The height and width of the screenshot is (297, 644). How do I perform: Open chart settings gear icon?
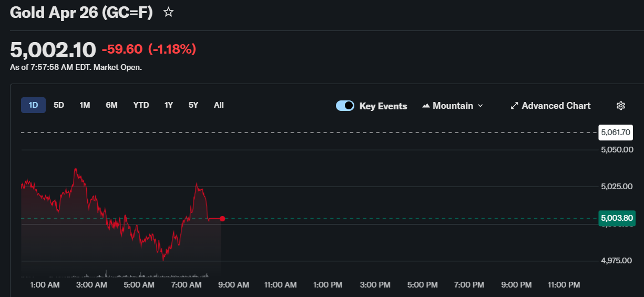pyautogui.click(x=620, y=106)
